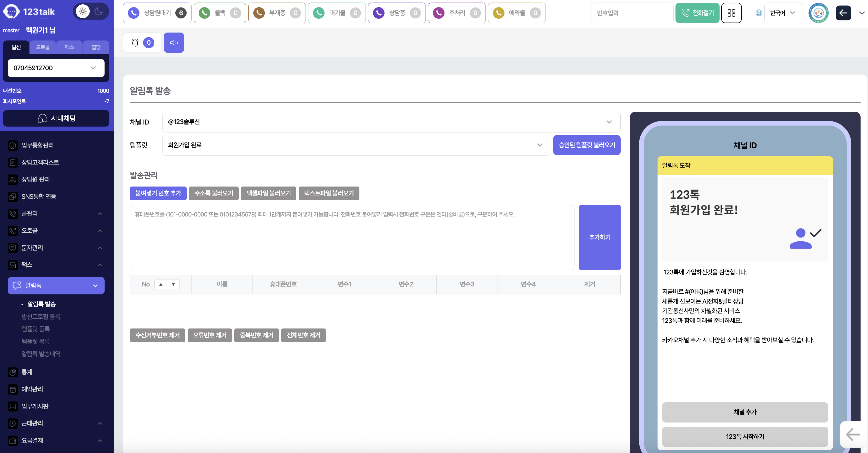Switch to light mode sun toggle
The height and width of the screenshot is (453, 868).
(83, 12)
